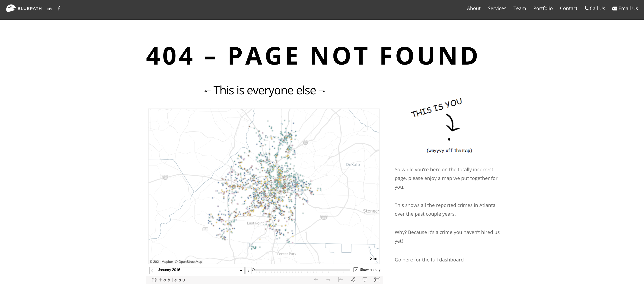Viewport: 644px width, 299px height.
Task: Click Email Us in navigation
Action: 625,8
